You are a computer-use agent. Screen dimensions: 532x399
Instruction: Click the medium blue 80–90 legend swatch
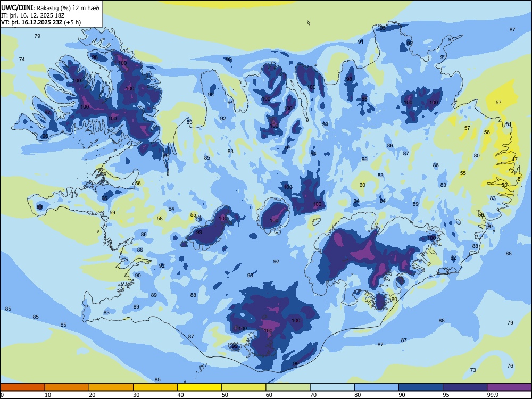(377, 387)
